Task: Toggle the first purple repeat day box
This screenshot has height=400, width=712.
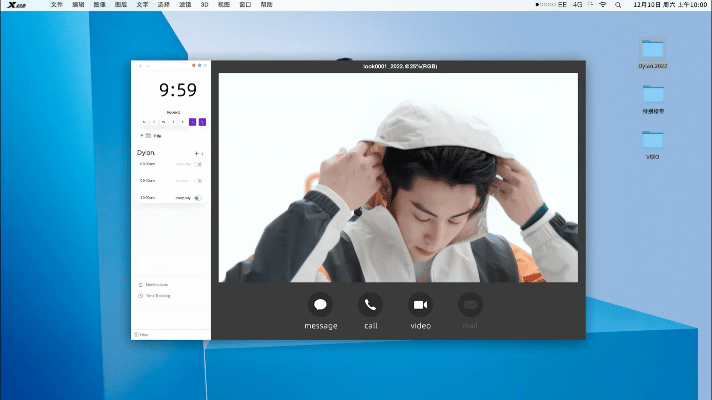Action: pos(193,122)
